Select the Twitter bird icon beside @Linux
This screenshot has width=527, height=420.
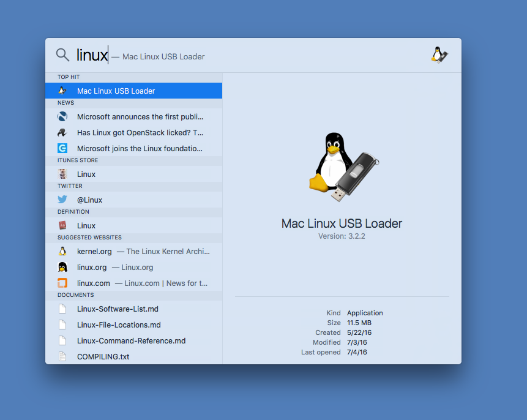coord(63,200)
